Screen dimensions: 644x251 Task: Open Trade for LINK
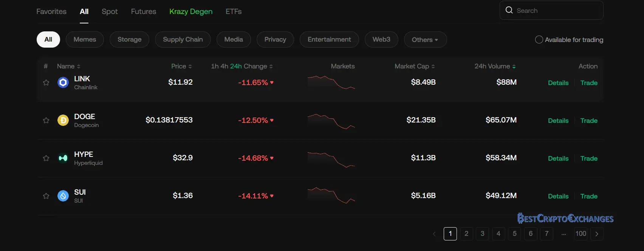tap(589, 83)
